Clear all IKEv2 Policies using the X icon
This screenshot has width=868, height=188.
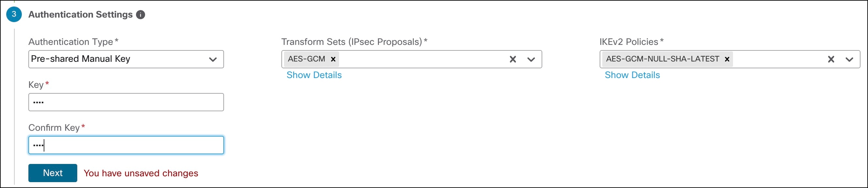pyautogui.click(x=831, y=59)
